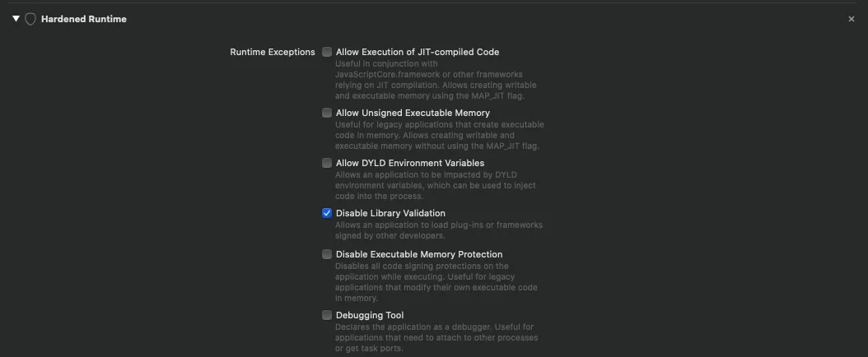The image size is (868, 357).
Task: Click the Runtime Exceptions label
Action: pyautogui.click(x=273, y=52)
